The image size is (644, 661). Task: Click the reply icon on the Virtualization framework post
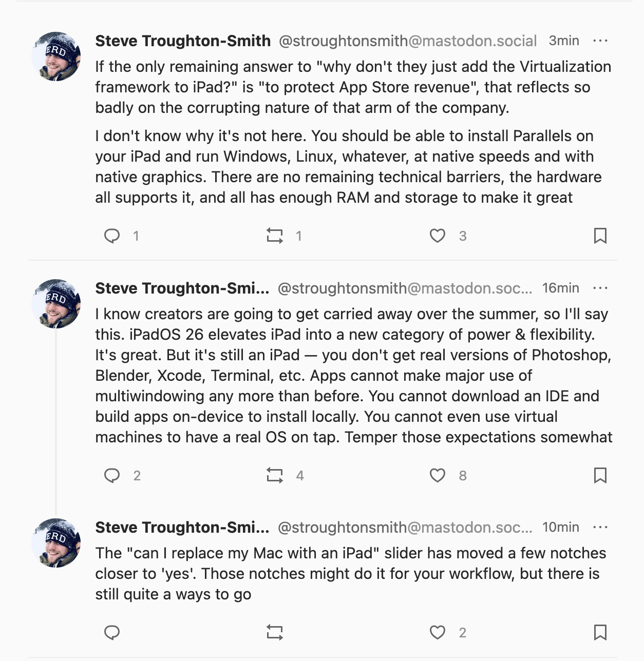pyautogui.click(x=113, y=236)
